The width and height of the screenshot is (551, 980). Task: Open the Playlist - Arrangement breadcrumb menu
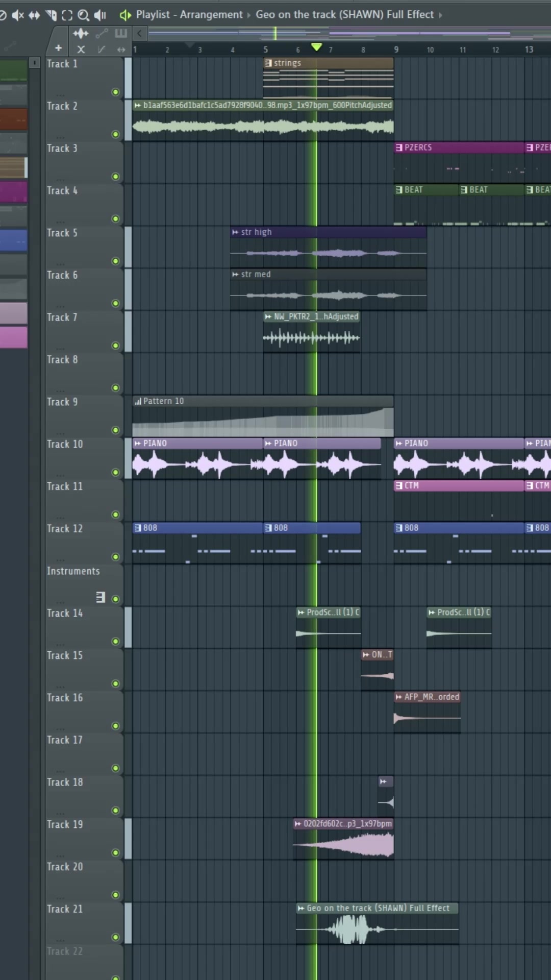click(189, 15)
